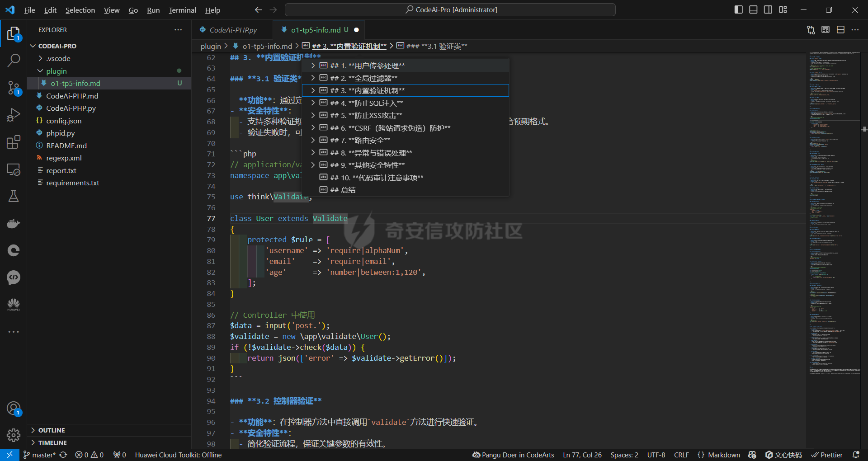868x461 pixels.
Task: Open Customize Layout icon
Action: point(783,9)
